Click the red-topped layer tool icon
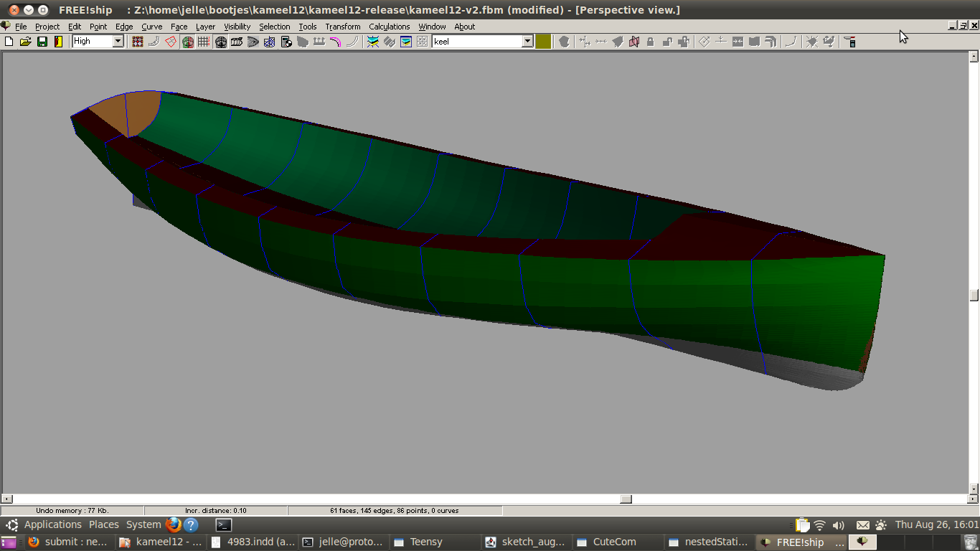Image resolution: width=980 pixels, height=551 pixels. click(x=851, y=42)
